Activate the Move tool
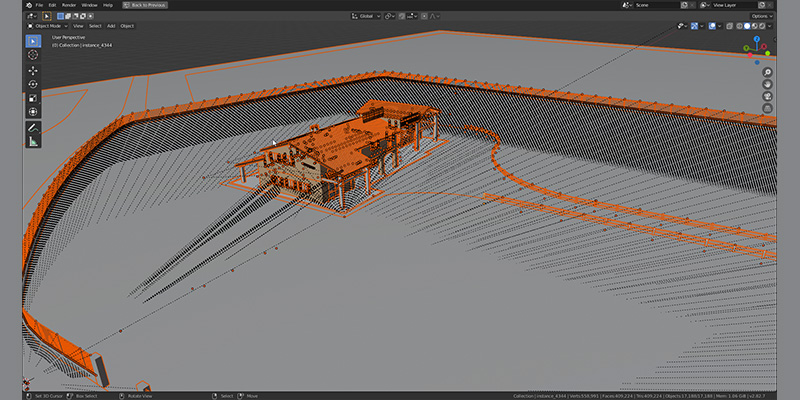800x400 pixels. pyautogui.click(x=33, y=70)
